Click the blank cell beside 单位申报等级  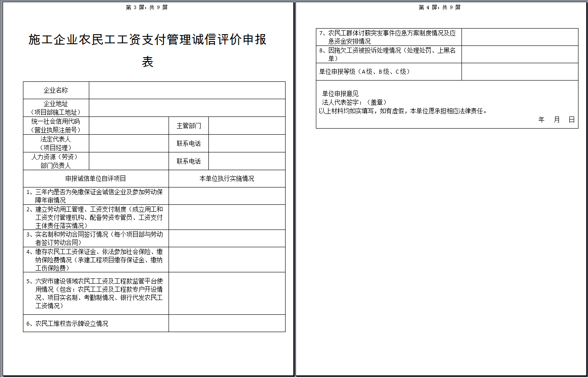pyautogui.click(x=520, y=72)
